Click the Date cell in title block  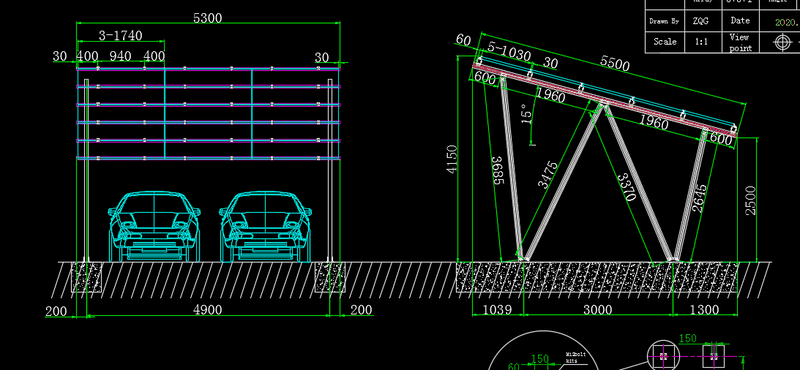click(740, 21)
